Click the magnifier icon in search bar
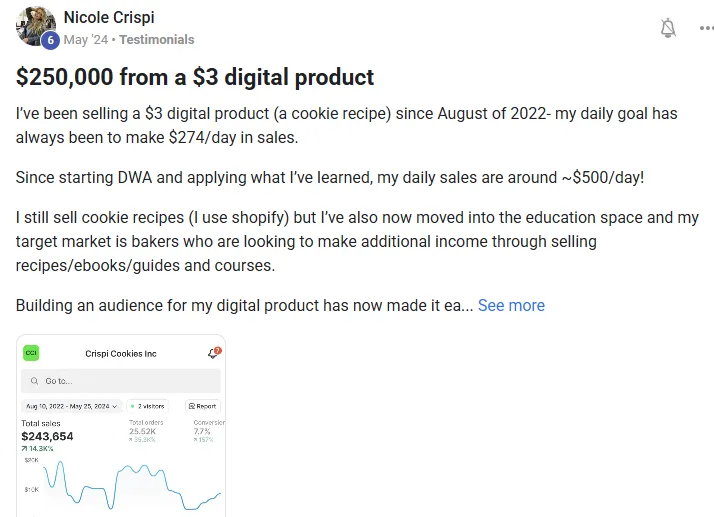 [35, 381]
